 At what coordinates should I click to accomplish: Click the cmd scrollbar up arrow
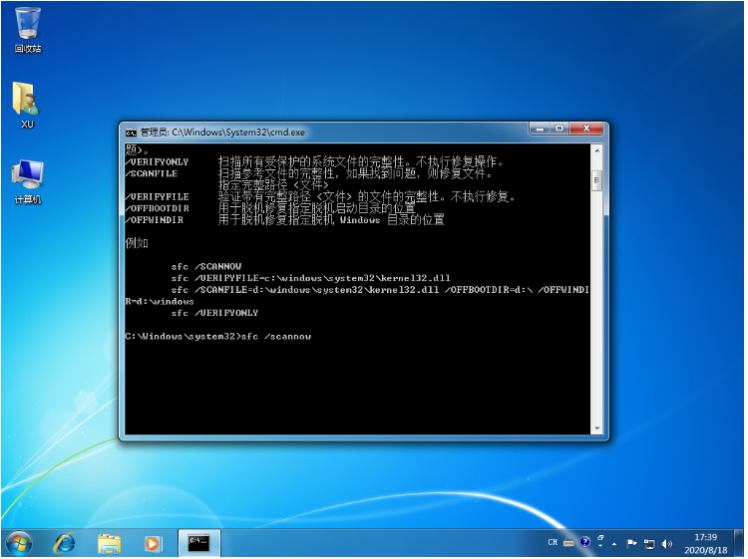pyautogui.click(x=597, y=150)
